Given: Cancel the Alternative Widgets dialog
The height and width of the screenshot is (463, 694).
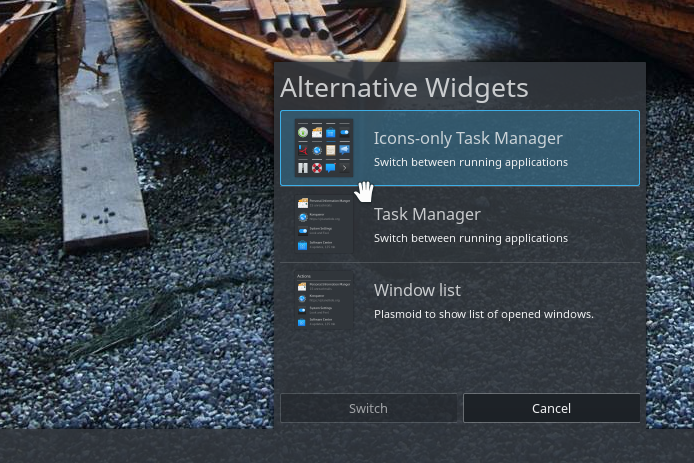Looking at the screenshot, I should pyautogui.click(x=551, y=408).
